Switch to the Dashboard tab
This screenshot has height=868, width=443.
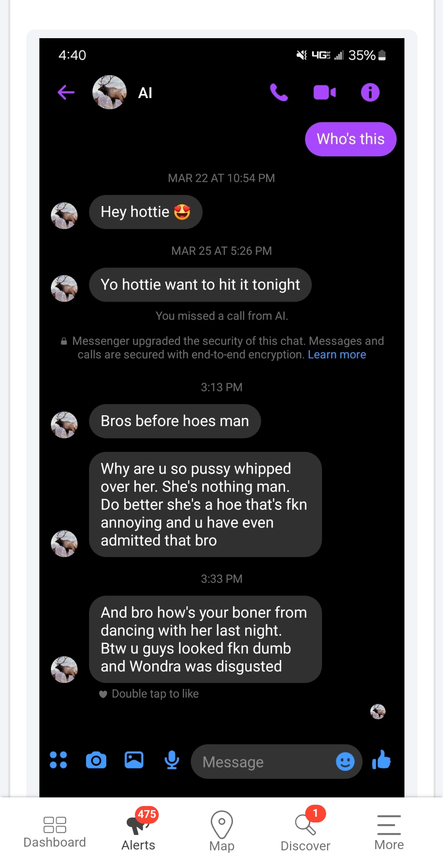tap(55, 831)
